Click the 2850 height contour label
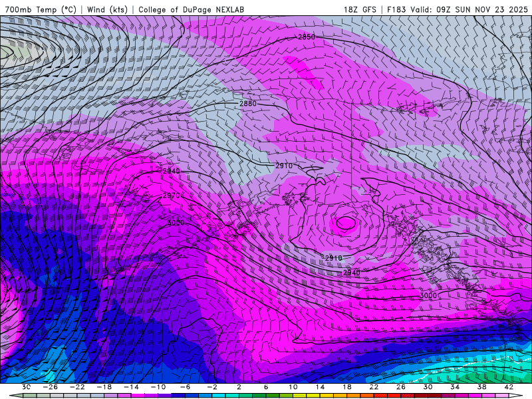This screenshot has width=532, height=399. (x=307, y=37)
